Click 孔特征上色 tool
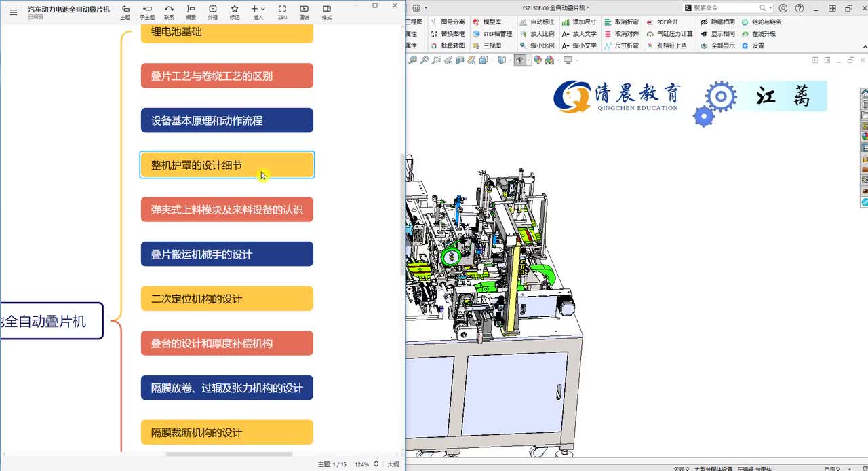 (667, 45)
